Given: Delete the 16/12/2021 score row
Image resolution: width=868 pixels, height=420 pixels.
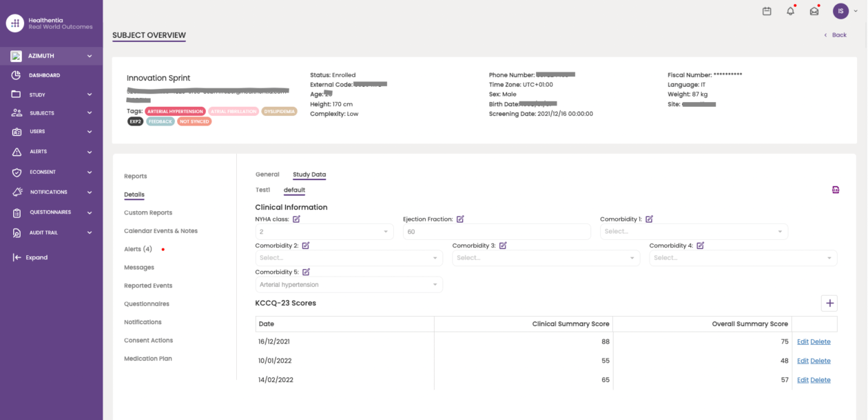Looking at the screenshot, I should pyautogui.click(x=820, y=342).
